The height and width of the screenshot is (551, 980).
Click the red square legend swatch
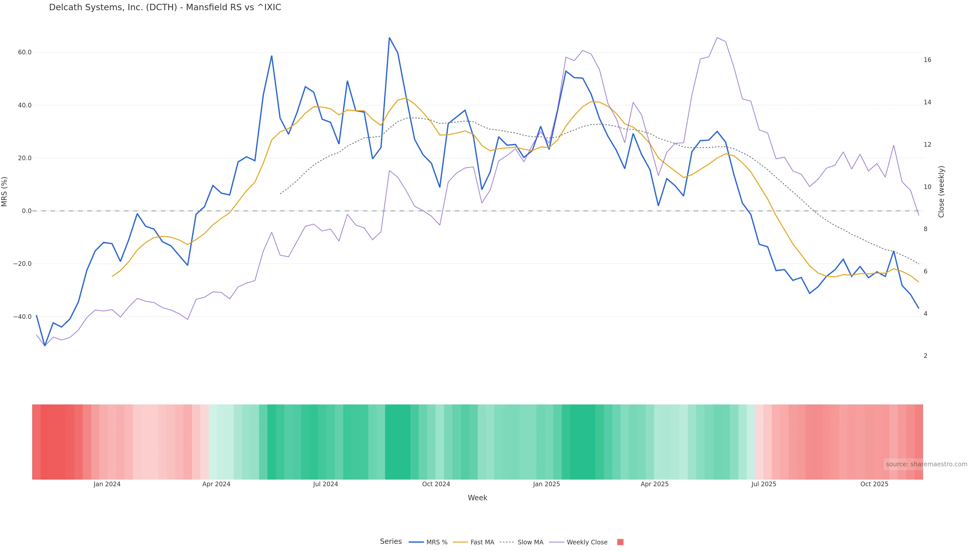point(620,542)
